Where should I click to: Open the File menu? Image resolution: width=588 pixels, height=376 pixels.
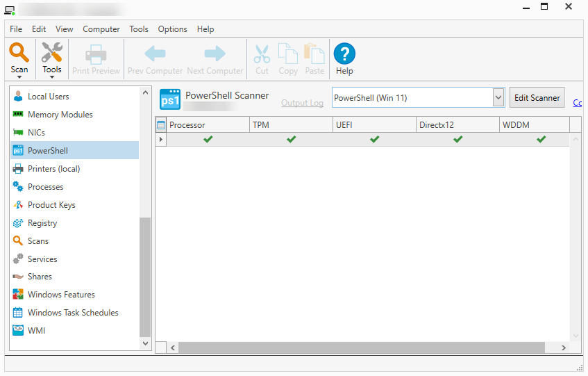click(16, 29)
